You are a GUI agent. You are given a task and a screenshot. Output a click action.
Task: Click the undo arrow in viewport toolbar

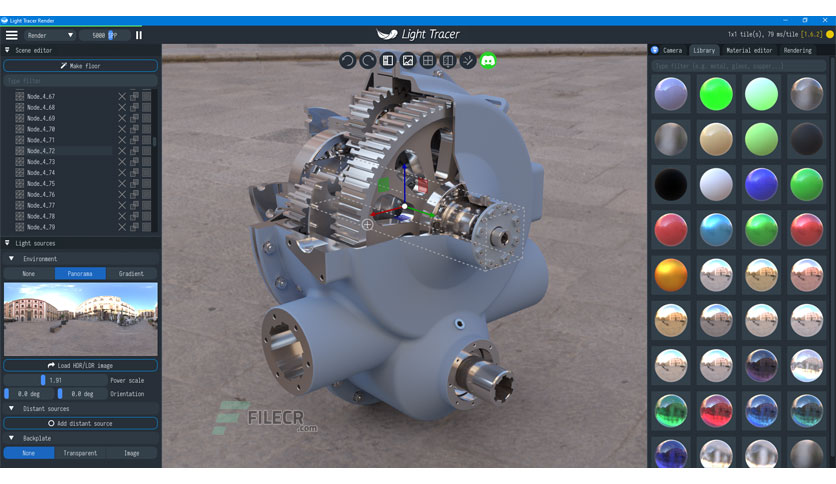pos(347,60)
